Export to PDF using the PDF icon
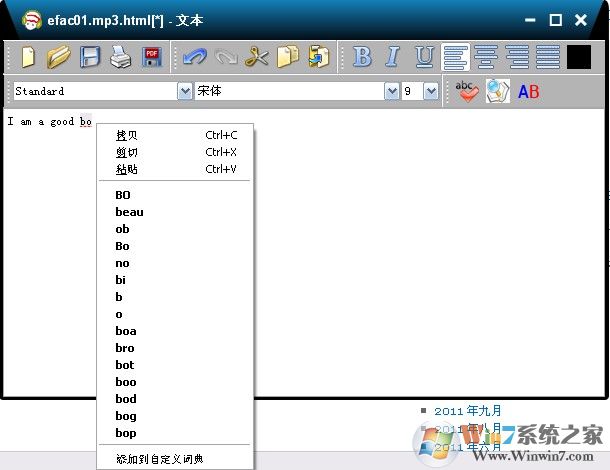This screenshot has height=470, width=610. tap(152, 57)
